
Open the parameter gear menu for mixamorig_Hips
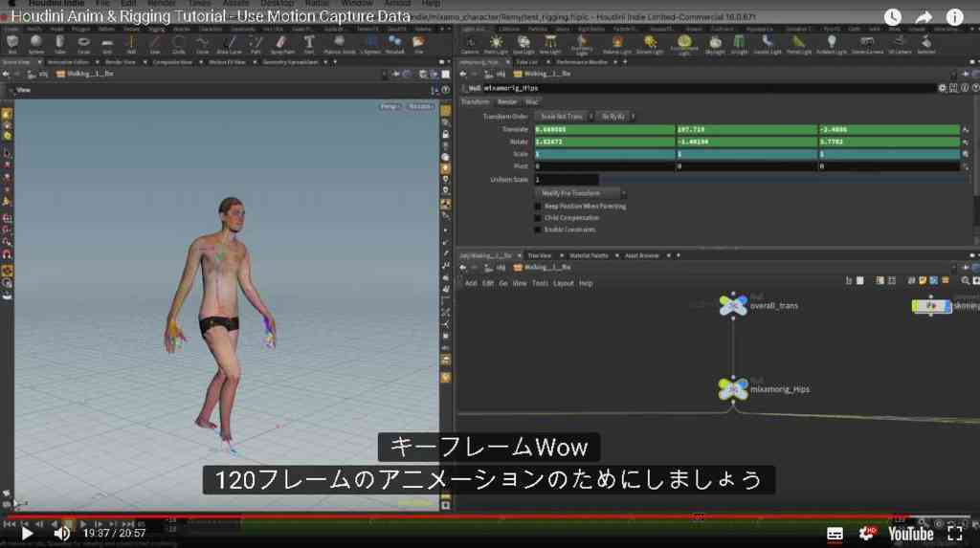942,88
